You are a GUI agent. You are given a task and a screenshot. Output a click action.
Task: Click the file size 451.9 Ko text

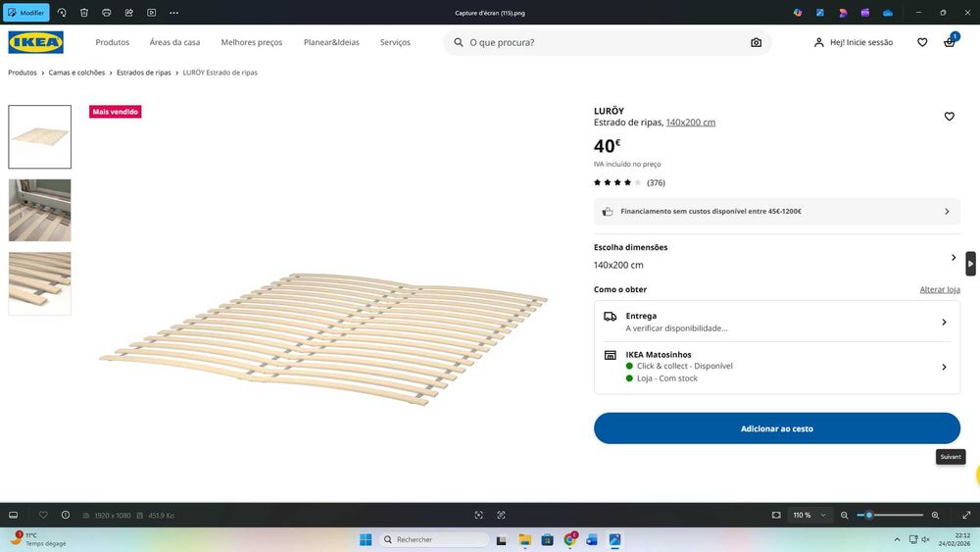[x=162, y=516]
